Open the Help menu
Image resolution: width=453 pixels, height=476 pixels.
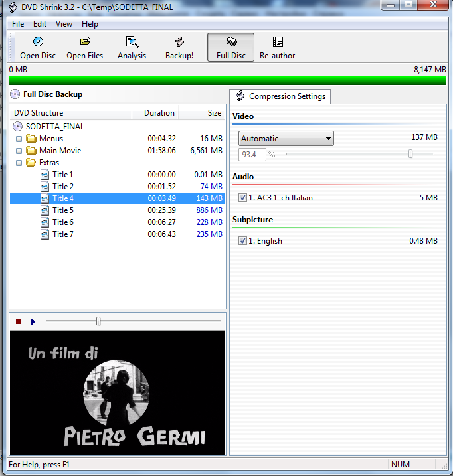click(x=90, y=24)
